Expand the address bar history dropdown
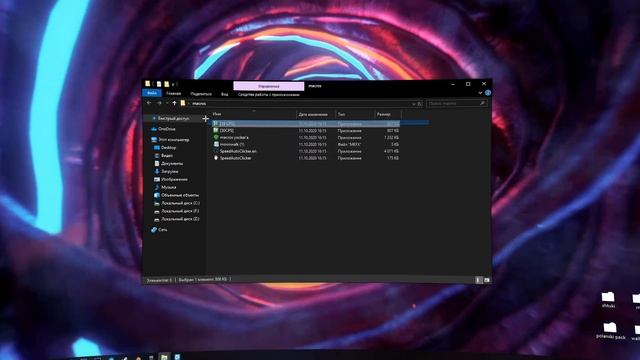 point(413,104)
